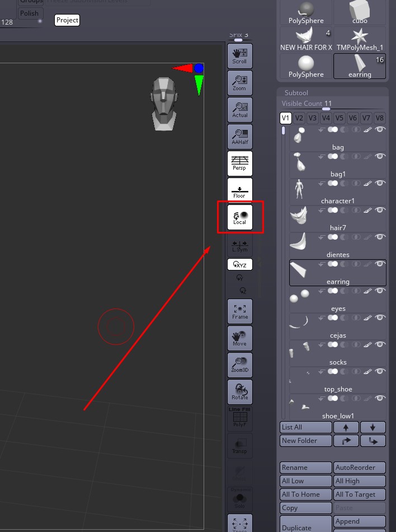Activate the Actual size icon

pyautogui.click(x=239, y=110)
